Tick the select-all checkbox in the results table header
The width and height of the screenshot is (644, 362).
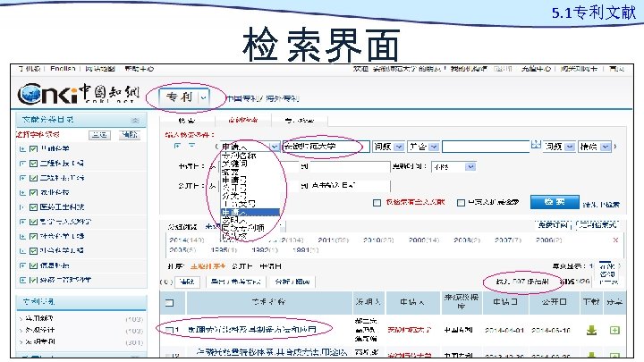pyautogui.click(x=169, y=303)
